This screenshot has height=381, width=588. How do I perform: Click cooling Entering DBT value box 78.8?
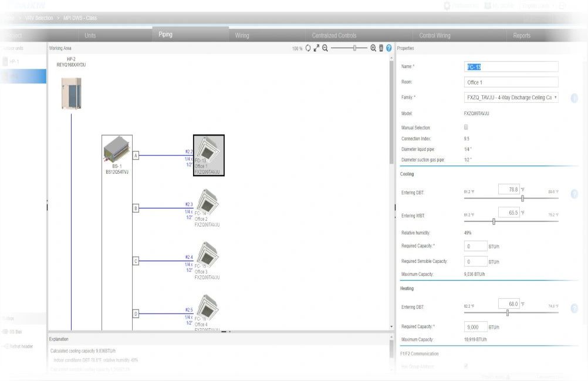tap(509, 190)
